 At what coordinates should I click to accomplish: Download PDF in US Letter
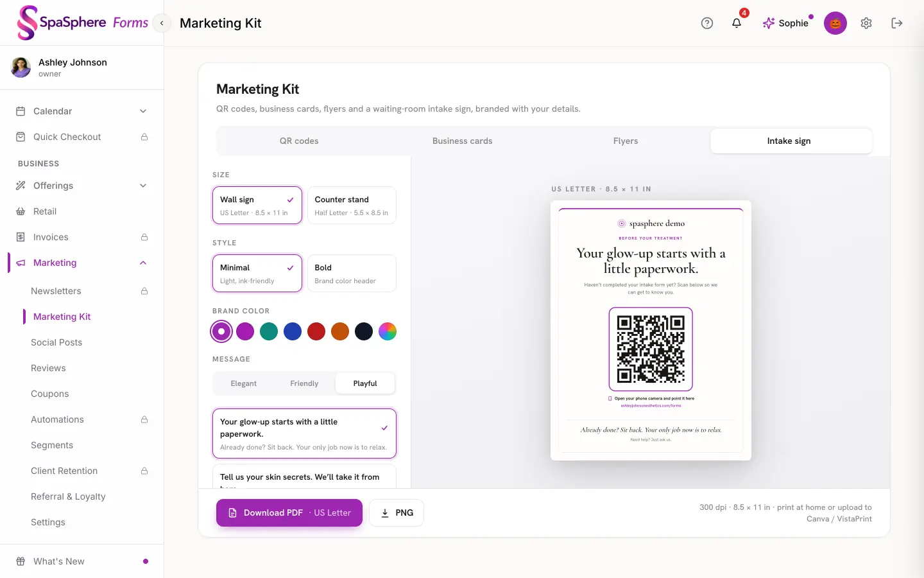coord(289,512)
